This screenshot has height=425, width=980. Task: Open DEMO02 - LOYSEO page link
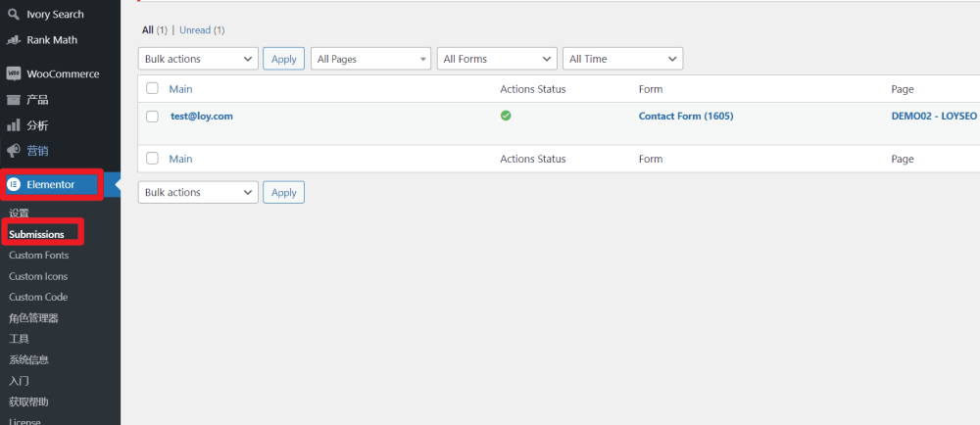[934, 117]
